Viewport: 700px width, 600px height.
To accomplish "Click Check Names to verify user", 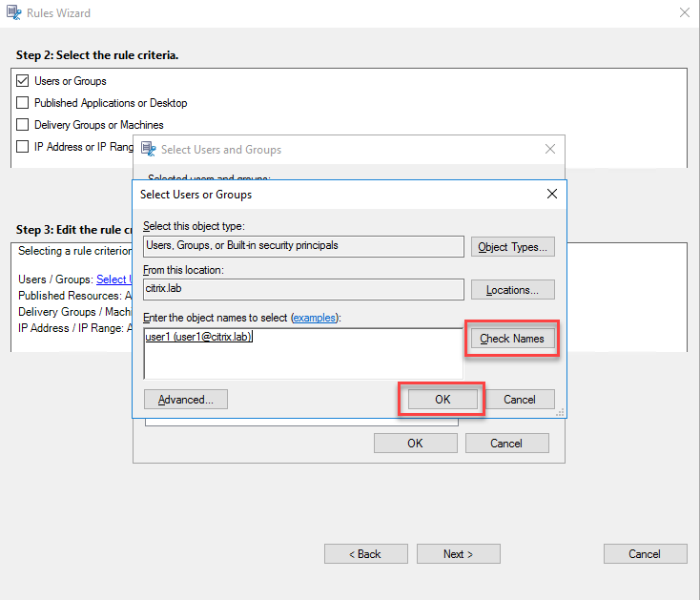I will pyautogui.click(x=512, y=339).
